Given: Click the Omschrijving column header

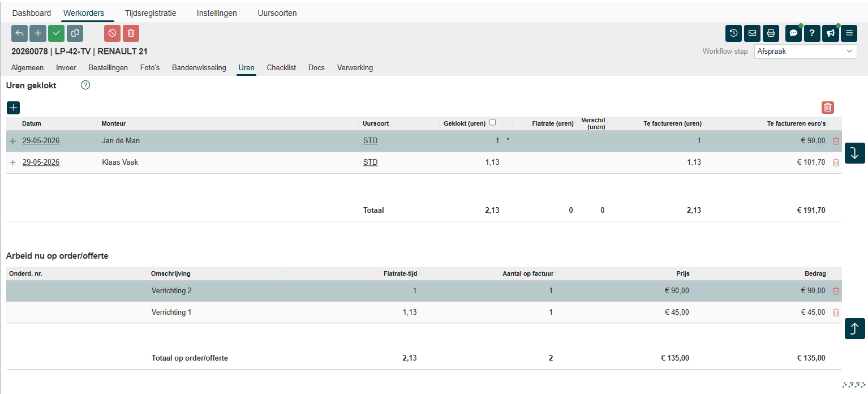Looking at the screenshot, I should [x=170, y=273].
